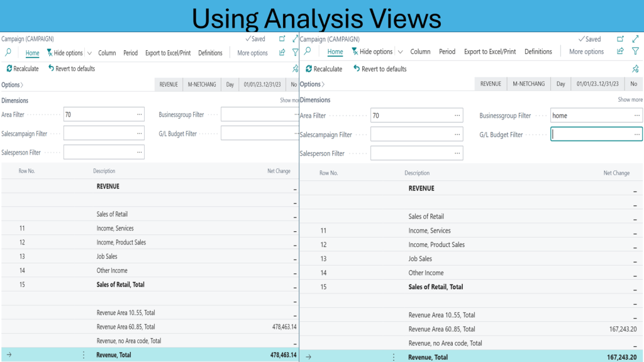Click the Recalculate icon in left panel
The height and width of the screenshot is (362, 644).
pos(10,69)
